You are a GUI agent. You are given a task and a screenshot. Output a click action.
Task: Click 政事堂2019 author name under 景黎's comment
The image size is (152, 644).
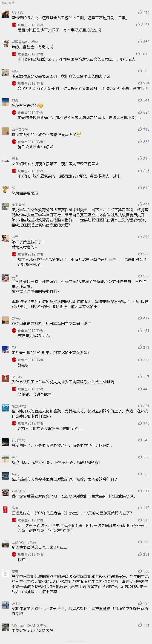click(x=31, y=83)
